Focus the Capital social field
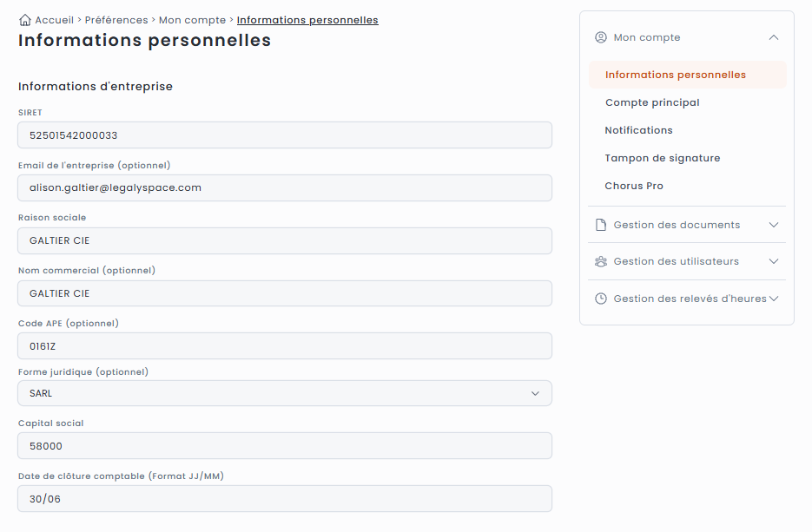Viewport: 812px width, 532px height. [x=285, y=446]
